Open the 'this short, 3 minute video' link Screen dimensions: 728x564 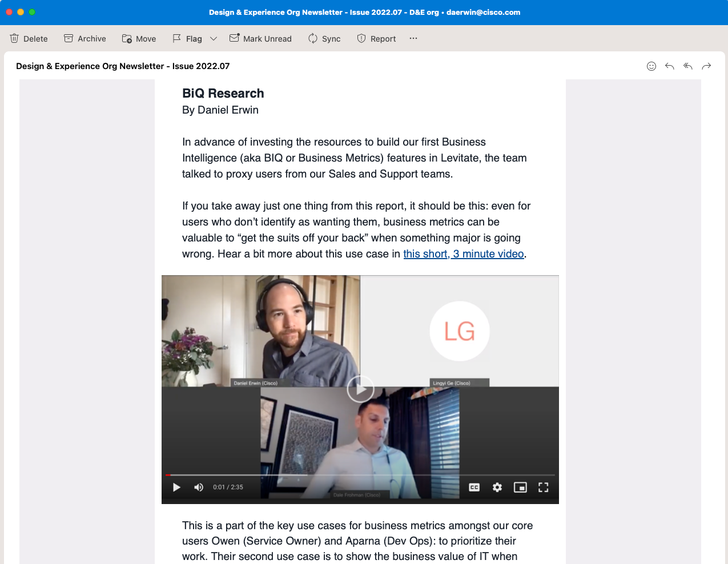pos(463,254)
